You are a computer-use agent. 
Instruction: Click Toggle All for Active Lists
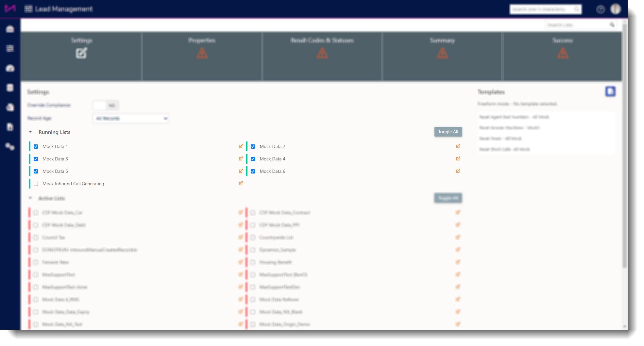(x=448, y=198)
